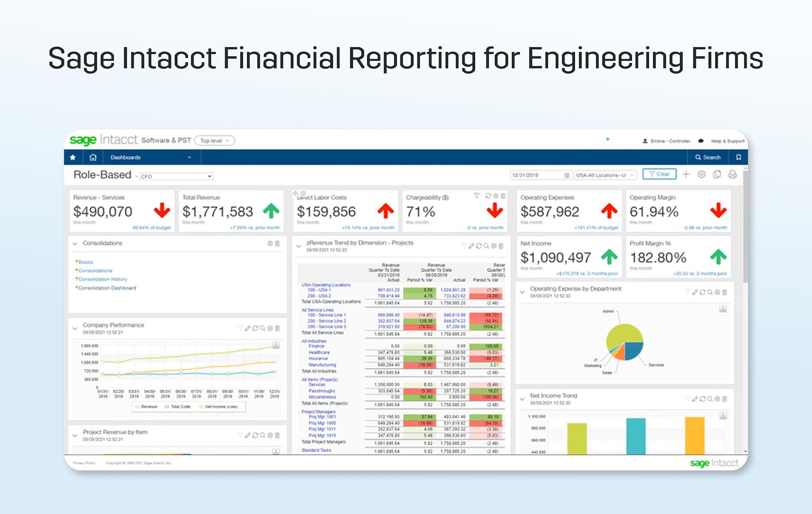Screen dimensions: 812x514
Task: Delete the Consolidations panel
Action: pos(277,244)
